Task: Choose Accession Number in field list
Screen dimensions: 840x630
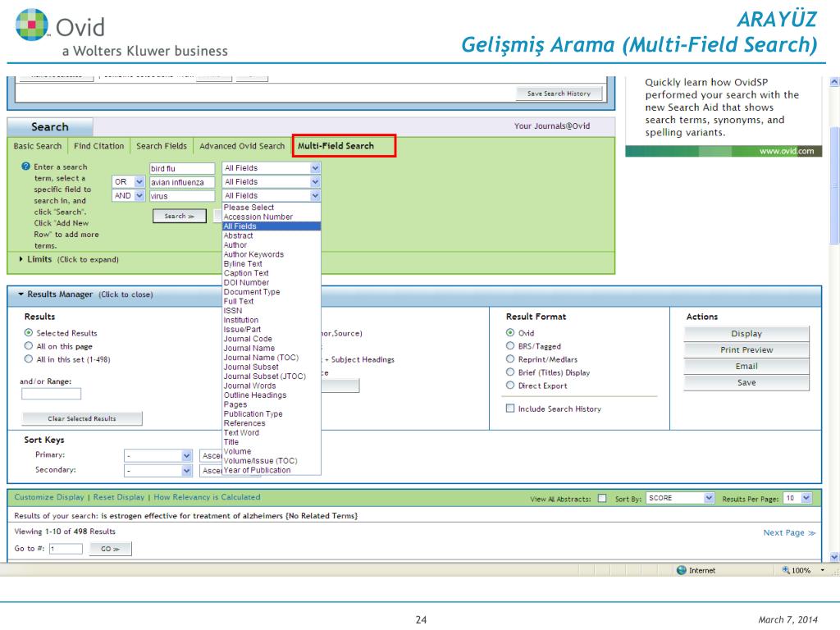Action: pyautogui.click(x=272, y=217)
